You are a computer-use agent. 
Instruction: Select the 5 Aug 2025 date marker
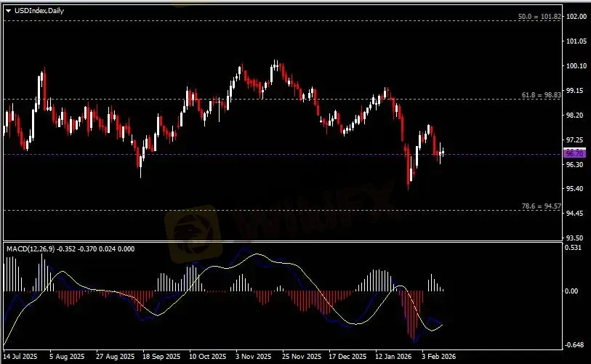pos(67,357)
